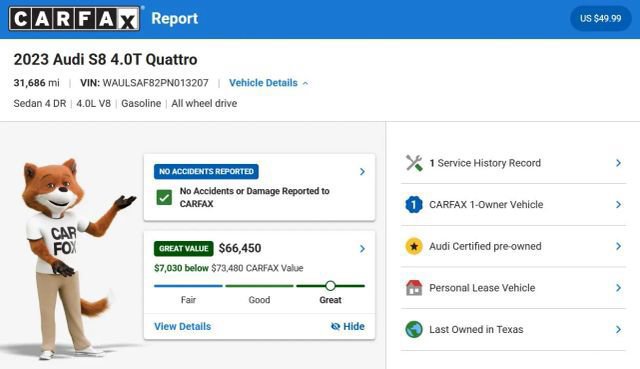Open Personal Lease Vehicle row
The image size is (640, 369).
(x=513, y=288)
